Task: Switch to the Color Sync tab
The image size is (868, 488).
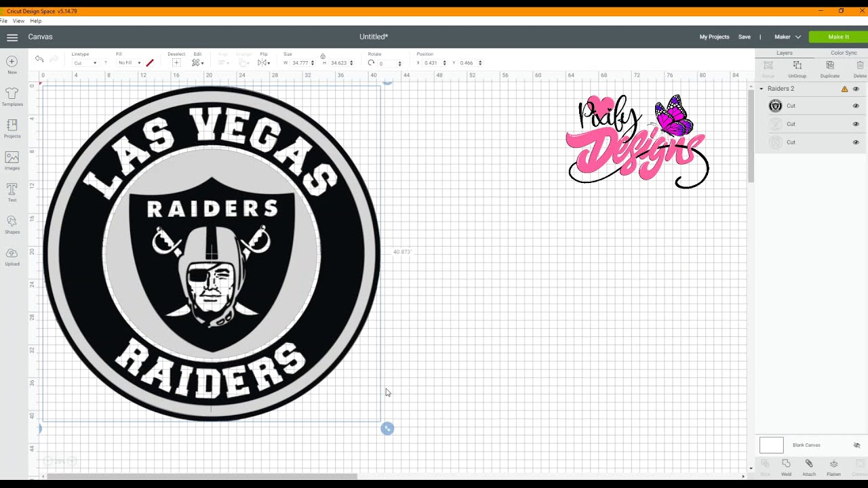Action: pyautogui.click(x=844, y=53)
